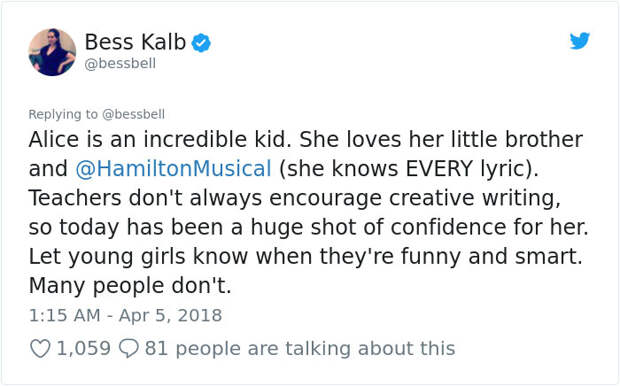Click the line 'so today has been'

click(308, 227)
